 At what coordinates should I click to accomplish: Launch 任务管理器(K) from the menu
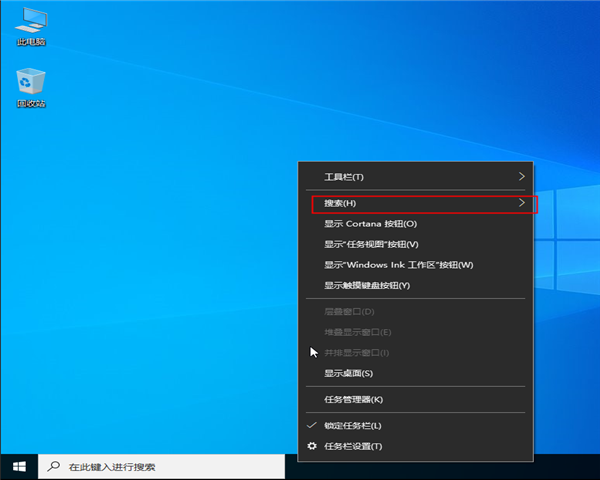point(353,400)
